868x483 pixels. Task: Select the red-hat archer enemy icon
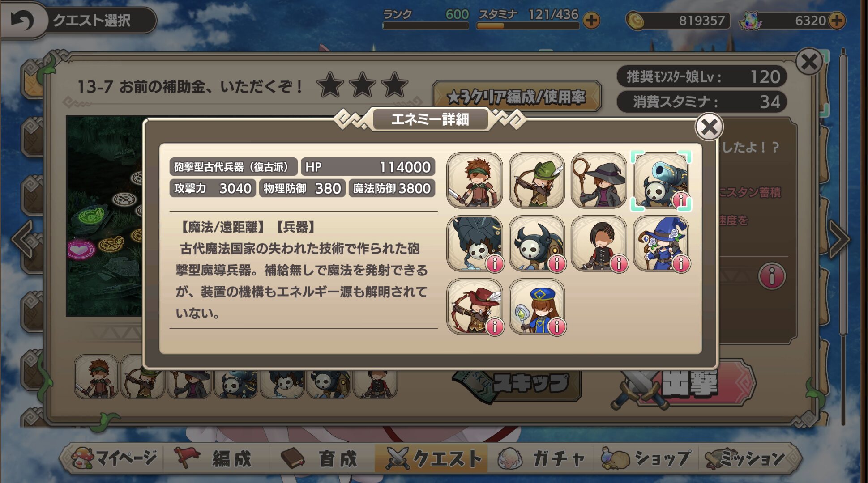point(475,307)
